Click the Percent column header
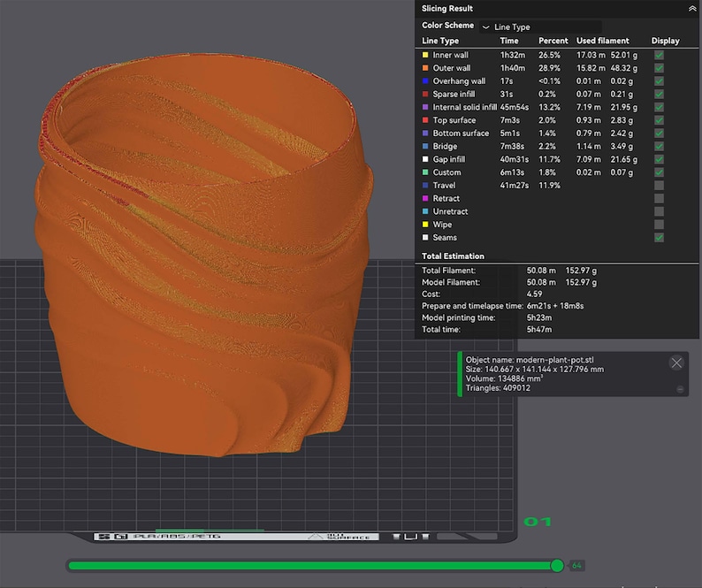This screenshot has width=702, height=588. [x=553, y=41]
